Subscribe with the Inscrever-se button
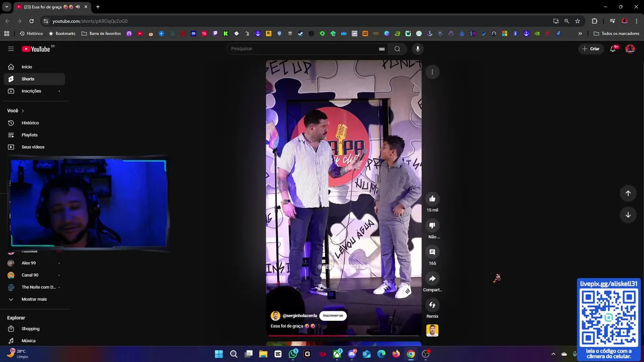This screenshot has width=644, height=362. pyautogui.click(x=333, y=316)
